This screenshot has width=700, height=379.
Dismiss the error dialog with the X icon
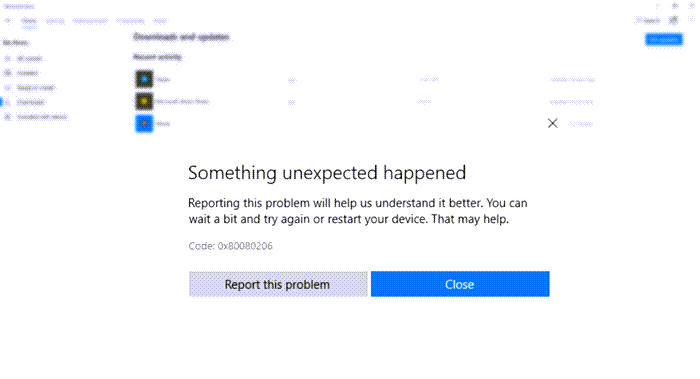click(553, 123)
